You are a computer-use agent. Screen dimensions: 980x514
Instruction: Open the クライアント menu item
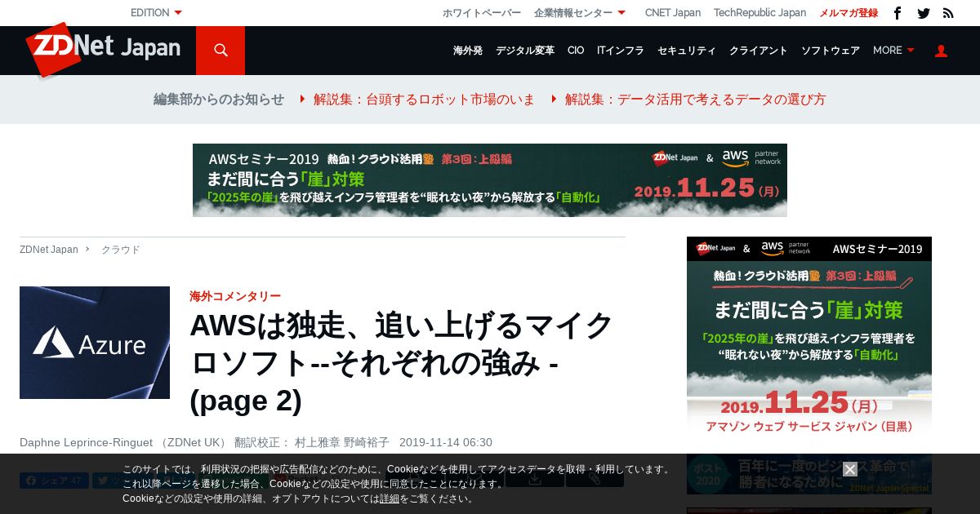[x=759, y=51]
